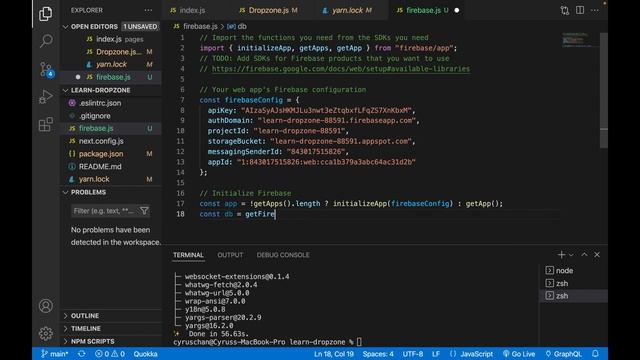The height and width of the screenshot is (360, 640).
Task: Open the Accounts menu icon
Action: [x=46, y=306]
